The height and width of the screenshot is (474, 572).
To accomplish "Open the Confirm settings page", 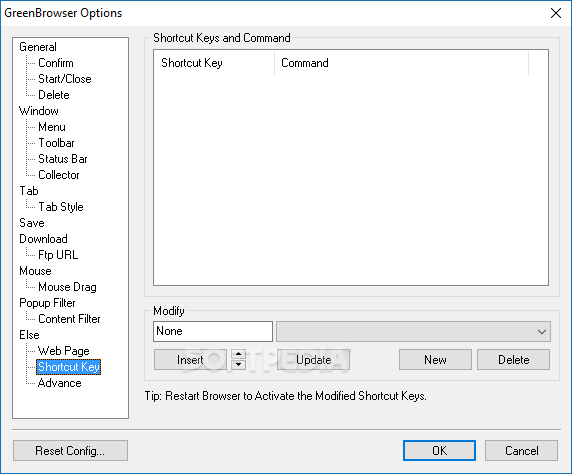I will pos(55,63).
